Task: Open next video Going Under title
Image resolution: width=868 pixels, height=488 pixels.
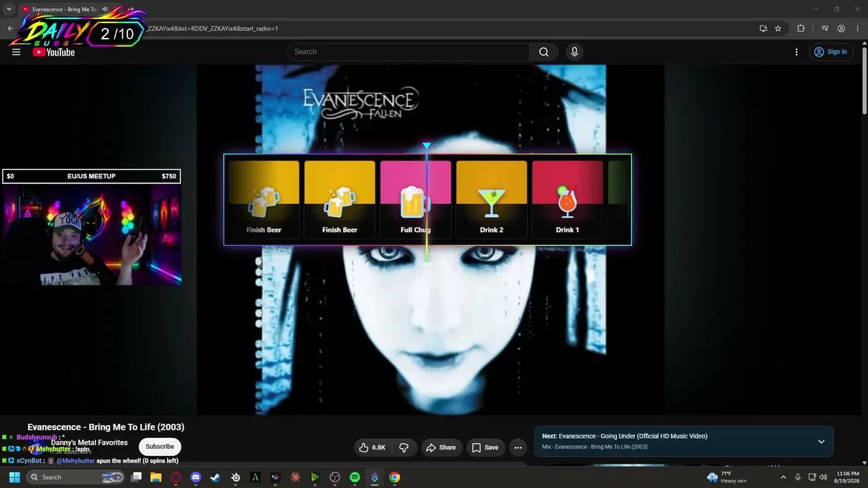Action: (x=633, y=436)
